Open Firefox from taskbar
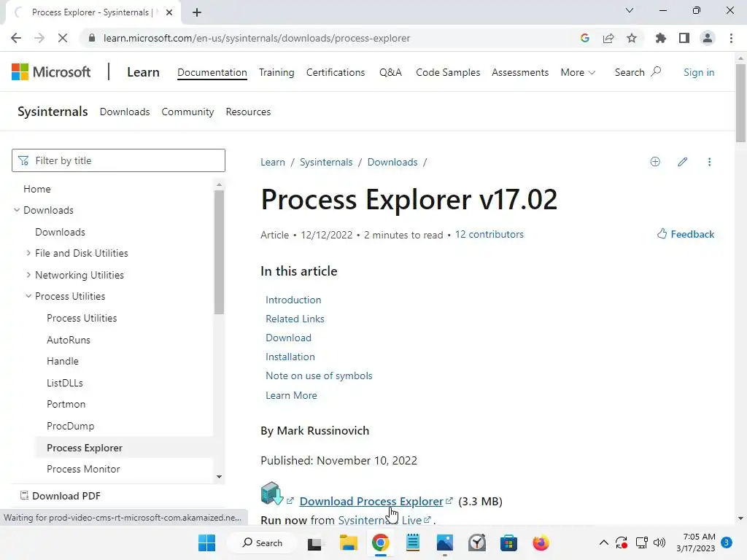 [x=541, y=542]
